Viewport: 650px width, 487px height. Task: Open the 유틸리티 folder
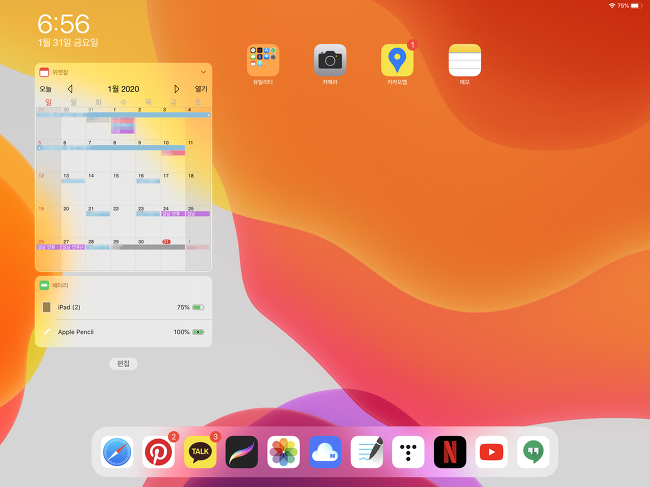pyautogui.click(x=263, y=60)
